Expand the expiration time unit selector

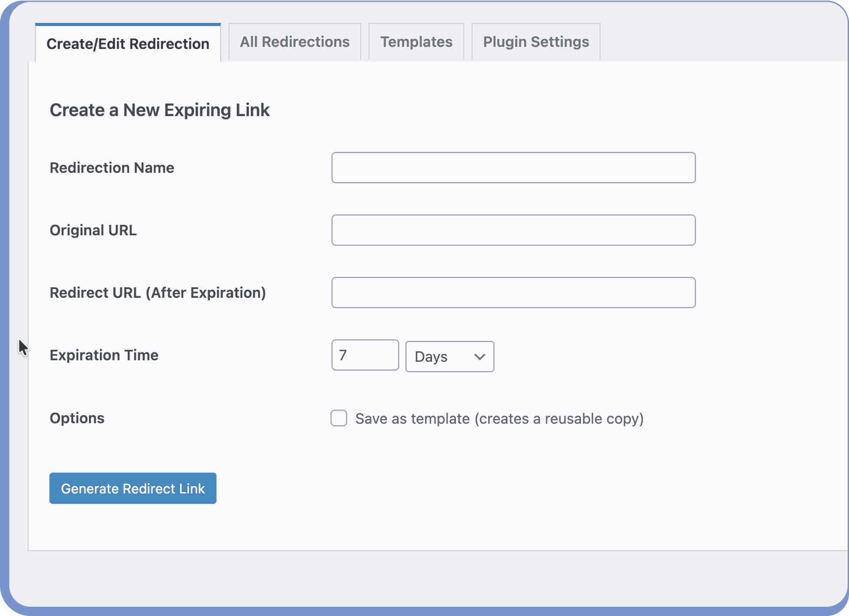449,356
